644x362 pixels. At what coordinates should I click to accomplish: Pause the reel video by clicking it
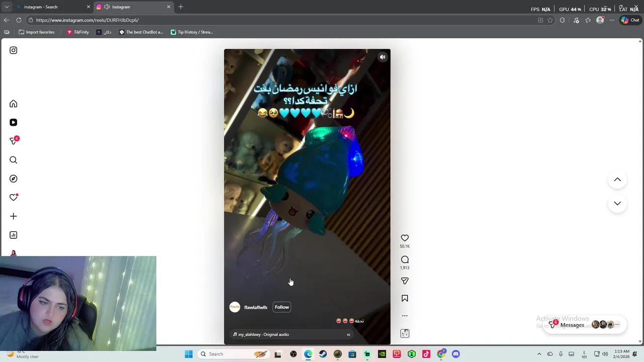tap(307, 196)
